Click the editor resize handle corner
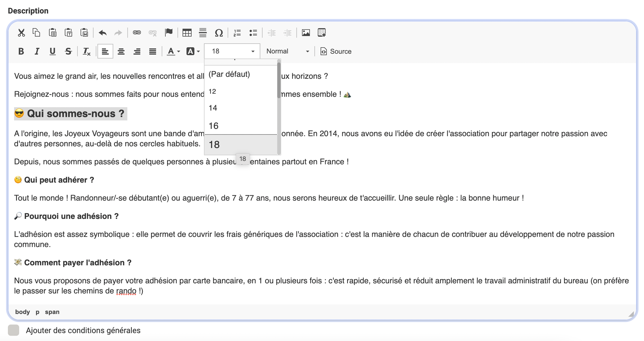This screenshot has width=644, height=341. pyautogui.click(x=631, y=314)
